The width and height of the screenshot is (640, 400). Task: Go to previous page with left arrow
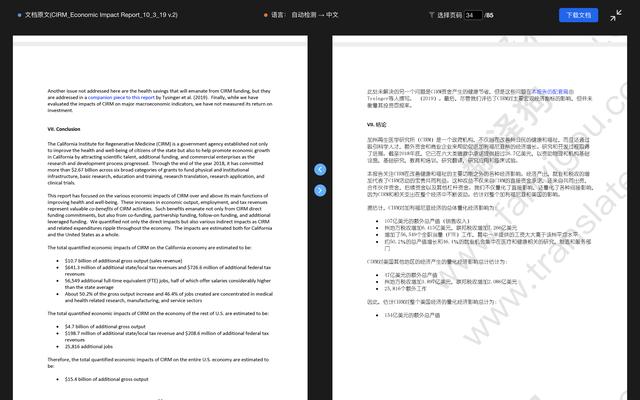point(320,169)
